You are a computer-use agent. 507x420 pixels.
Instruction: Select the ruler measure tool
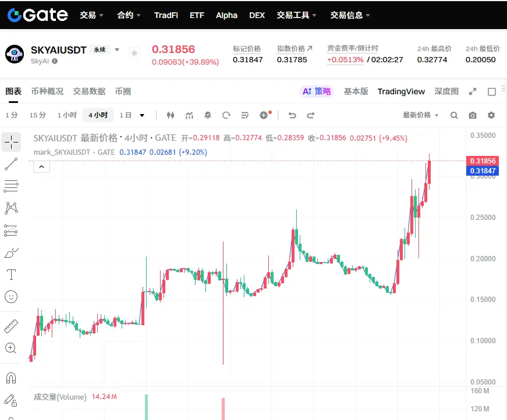11,326
